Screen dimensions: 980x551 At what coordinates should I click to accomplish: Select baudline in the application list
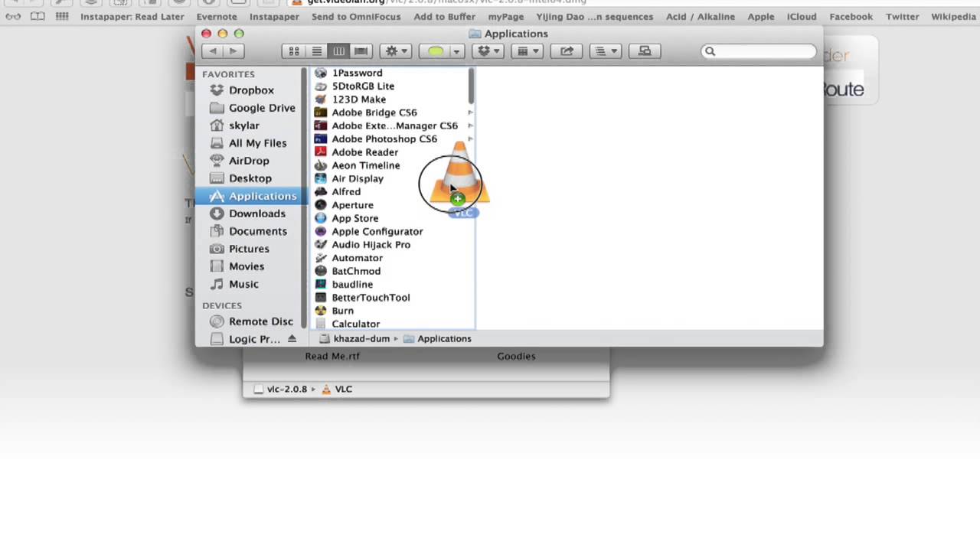point(352,284)
